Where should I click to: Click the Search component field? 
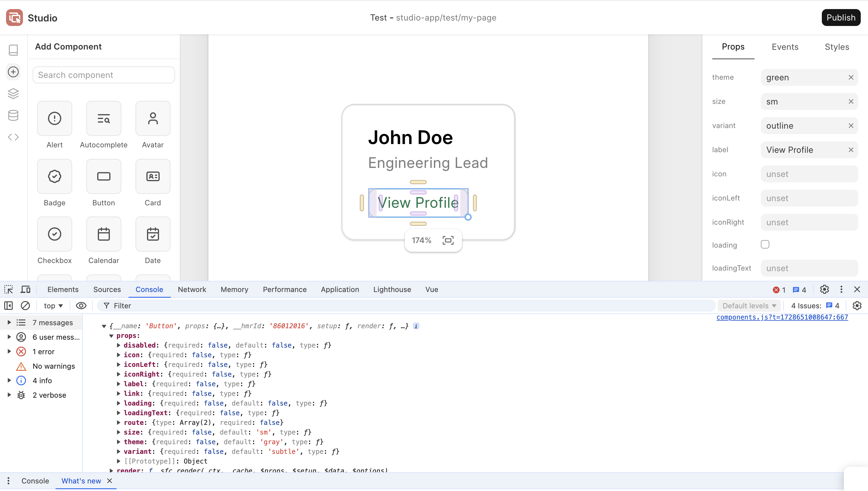point(104,75)
